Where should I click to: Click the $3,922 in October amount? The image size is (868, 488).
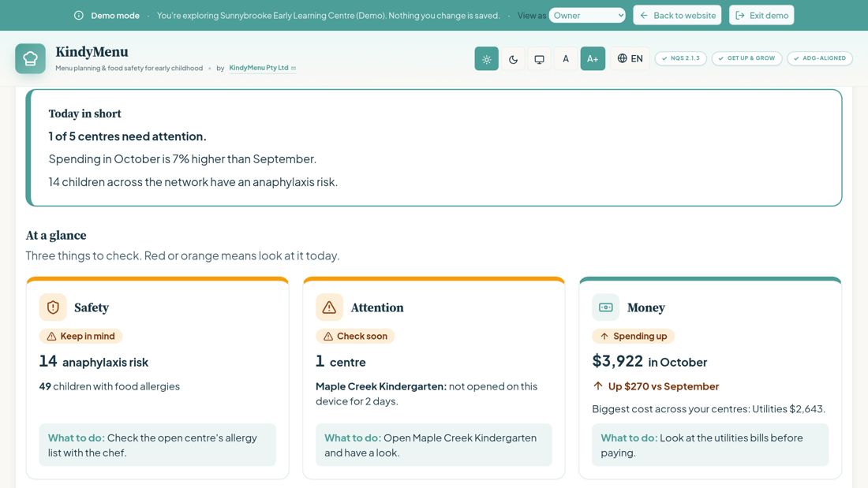click(649, 362)
